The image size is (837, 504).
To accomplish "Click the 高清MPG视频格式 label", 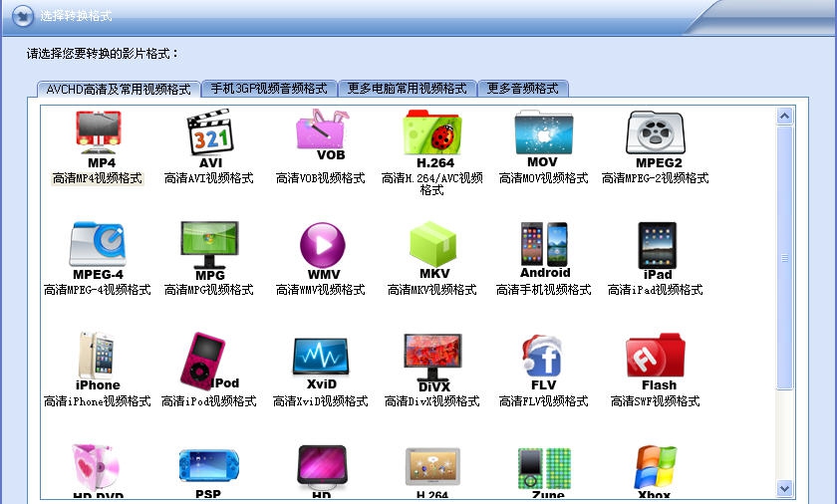I will [208, 290].
